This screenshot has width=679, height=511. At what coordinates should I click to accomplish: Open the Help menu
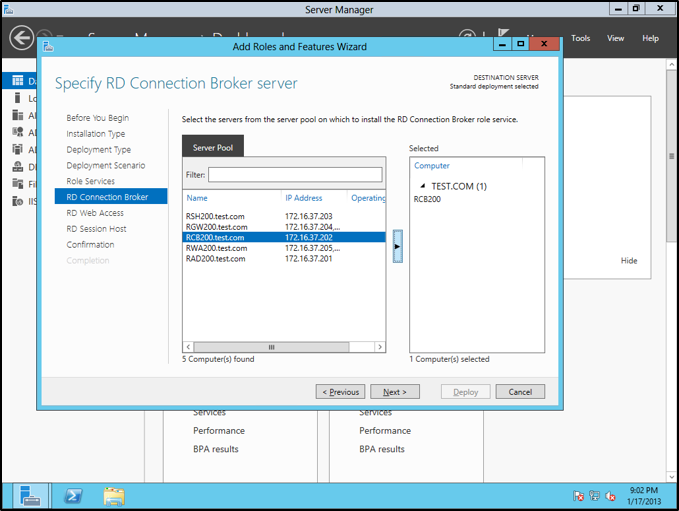[x=650, y=38]
